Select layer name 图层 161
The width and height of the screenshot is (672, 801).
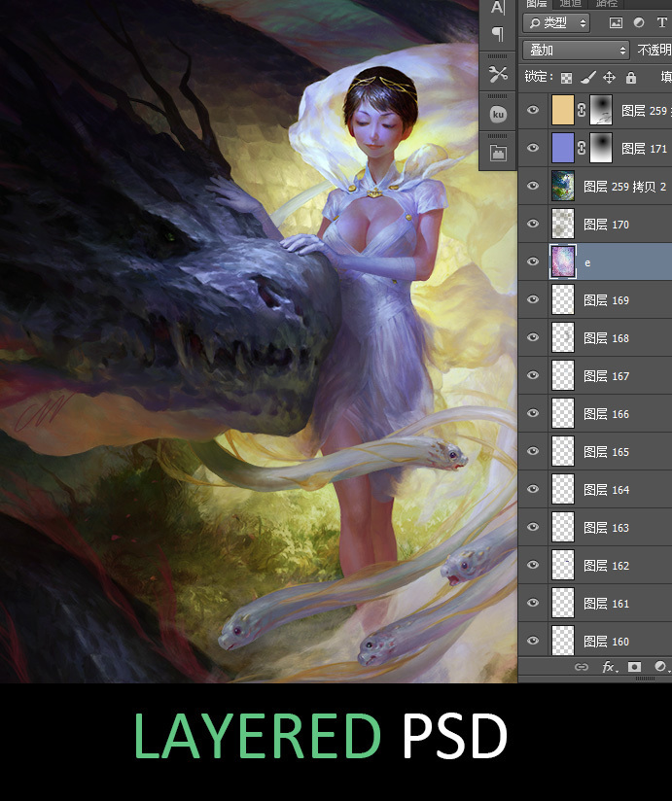(x=606, y=604)
